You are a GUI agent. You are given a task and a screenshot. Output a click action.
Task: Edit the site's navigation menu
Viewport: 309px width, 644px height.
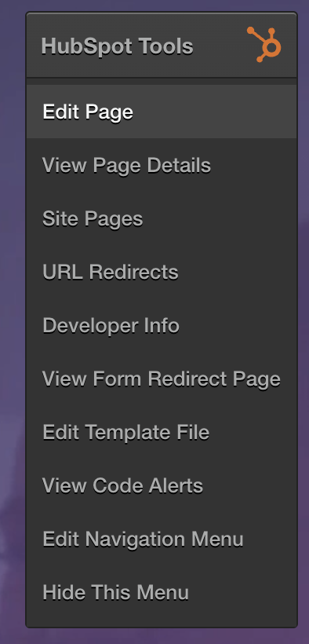162,539
